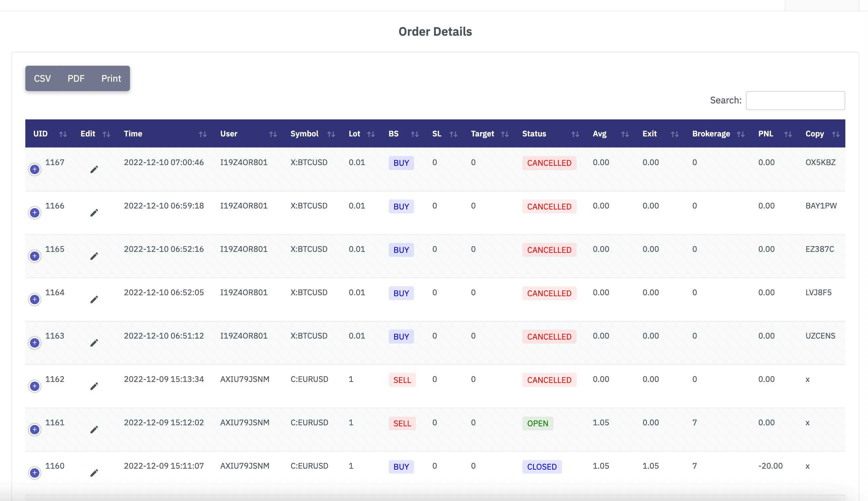868x501 pixels.
Task: Click symbol C:EURUSD in order 1160
Action: pos(309,466)
